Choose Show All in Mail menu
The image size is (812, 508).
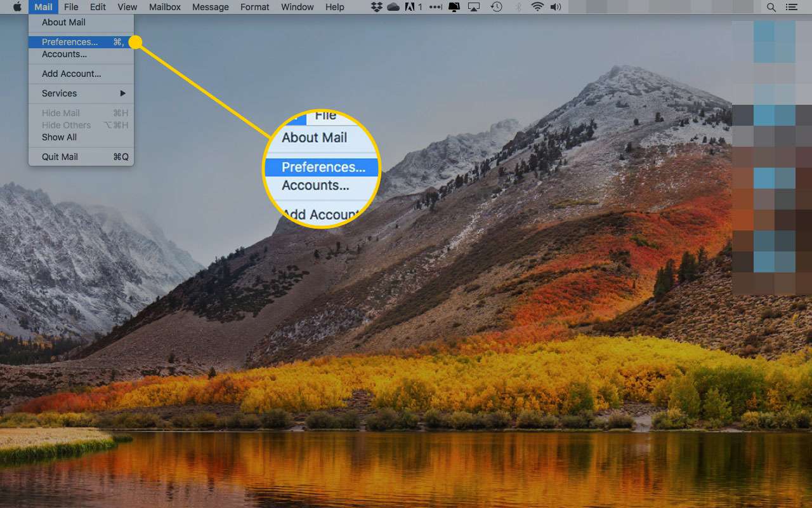(81, 137)
